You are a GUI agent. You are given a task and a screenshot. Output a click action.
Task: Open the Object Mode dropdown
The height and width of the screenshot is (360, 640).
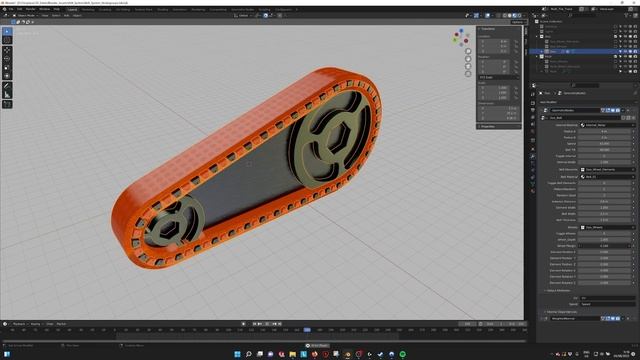[x=26, y=16]
